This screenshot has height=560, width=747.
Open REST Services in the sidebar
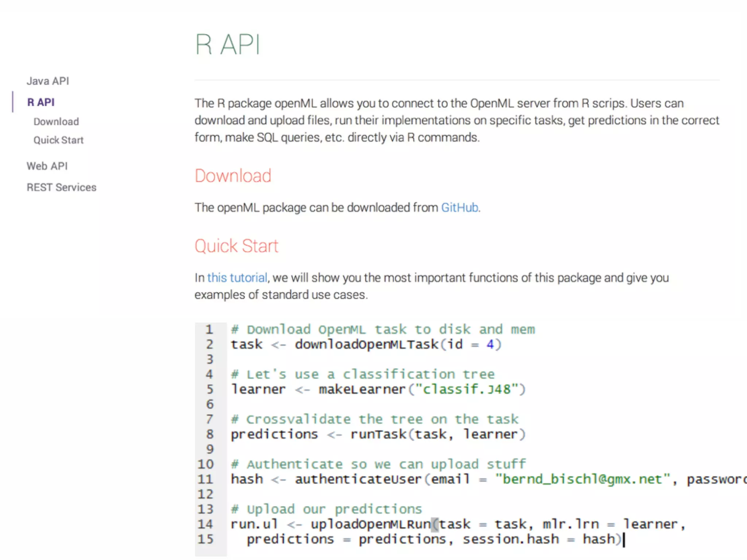[61, 187]
